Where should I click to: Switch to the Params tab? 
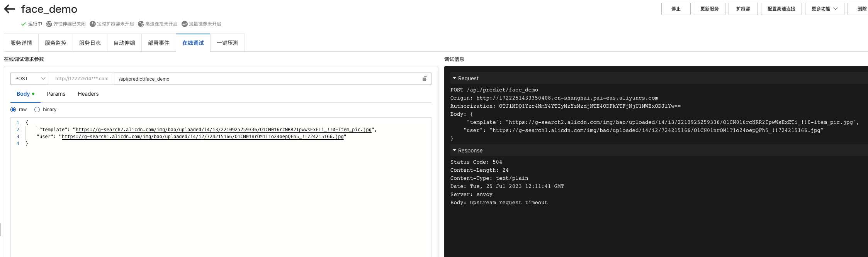pyautogui.click(x=56, y=94)
